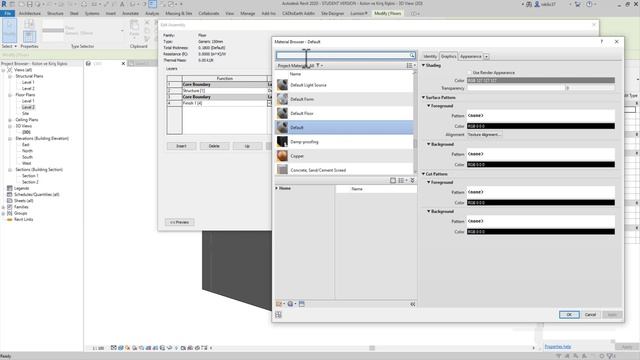This screenshot has height=360, width=640.
Task: Collapse the Surface Pattern section
Action: (x=423, y=98)
